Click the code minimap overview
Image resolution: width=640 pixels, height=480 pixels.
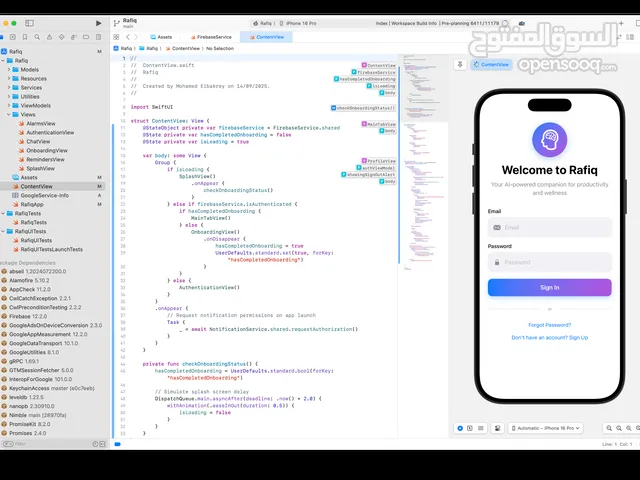coord(424,163)
